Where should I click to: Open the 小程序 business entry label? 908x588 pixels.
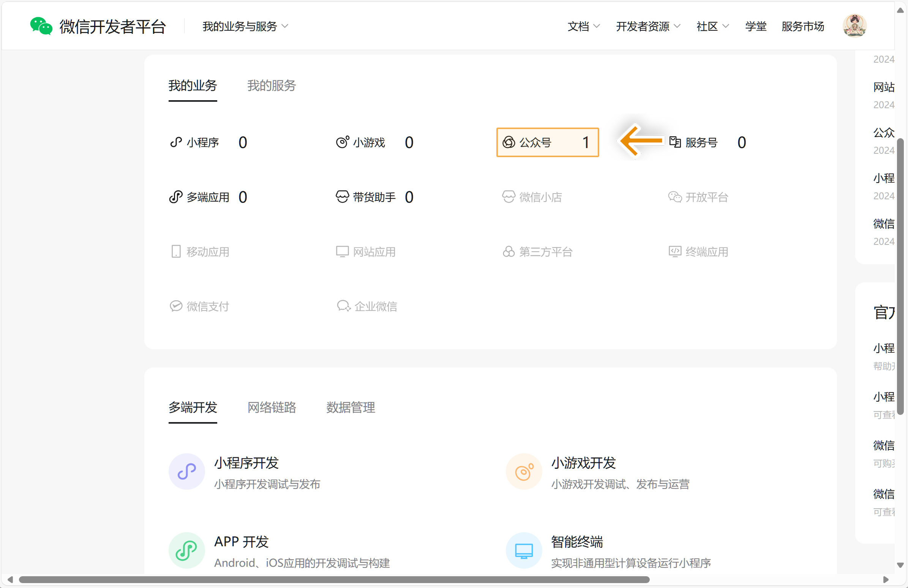click(202, 142)
